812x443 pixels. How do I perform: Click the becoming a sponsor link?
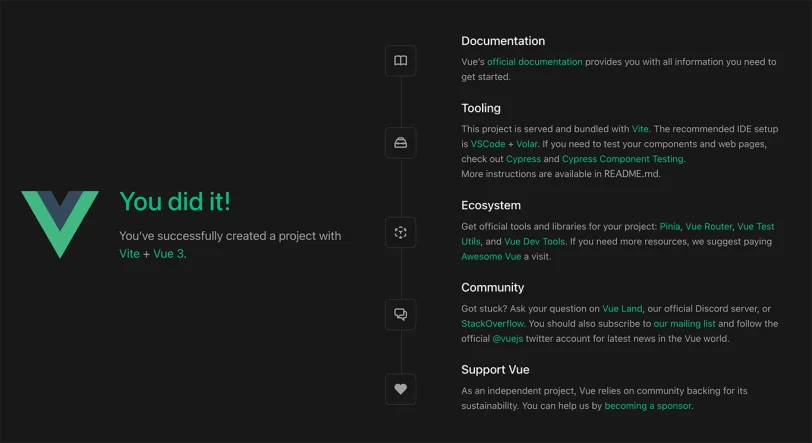click(648, 406)
